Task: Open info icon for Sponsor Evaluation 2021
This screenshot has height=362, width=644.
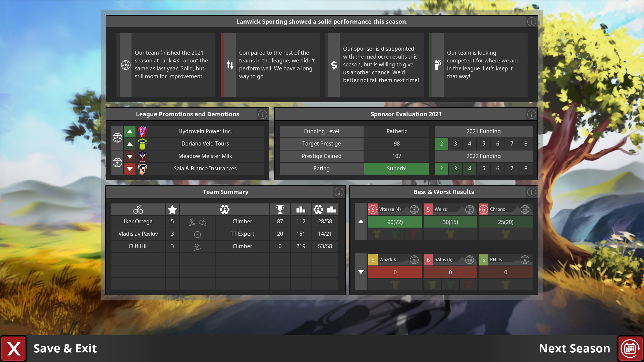Action: coord(531,114)
